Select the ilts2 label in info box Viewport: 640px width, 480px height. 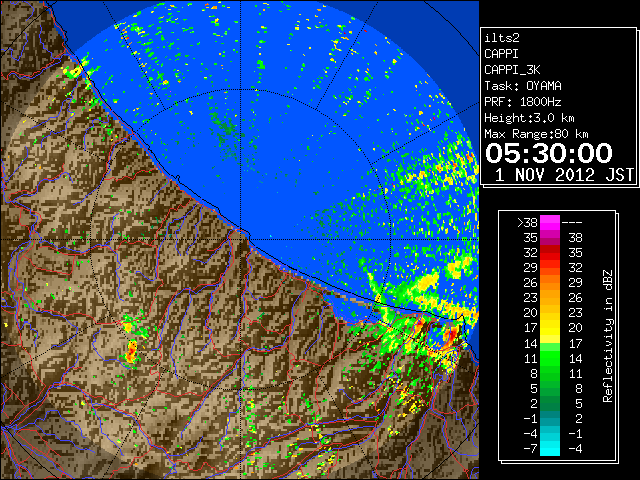point(502,38)
